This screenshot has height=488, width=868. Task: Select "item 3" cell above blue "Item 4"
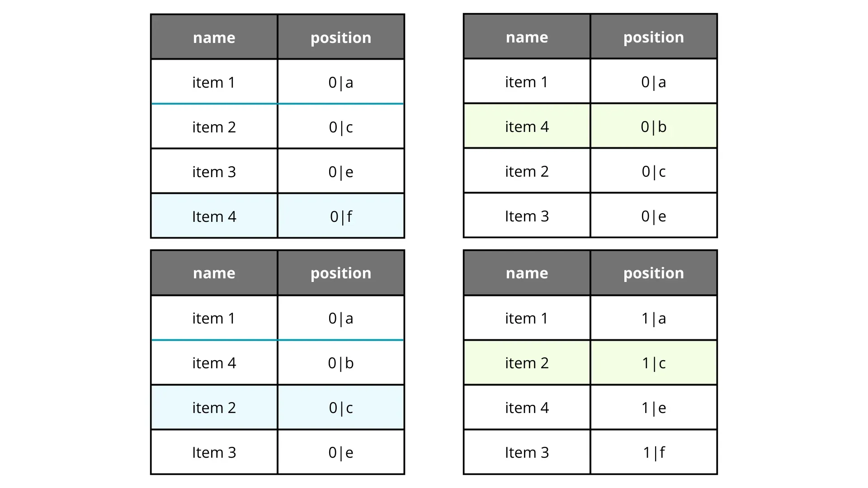tap(214, 172)
